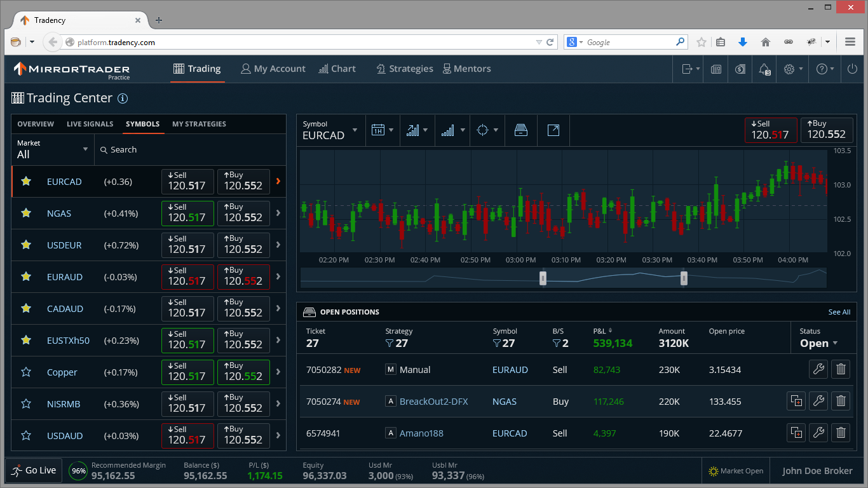Open the My Account tab

(x=273, y=69)
